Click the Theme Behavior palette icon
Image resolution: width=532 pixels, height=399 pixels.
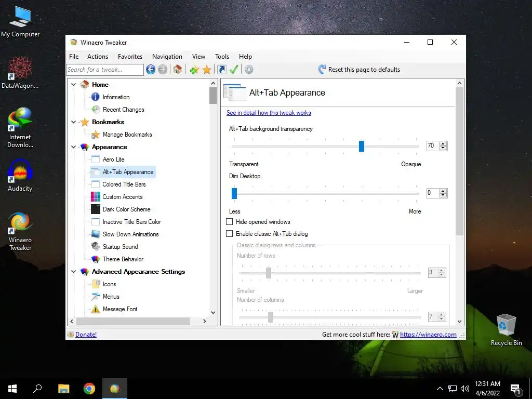[x=96, y=259]
